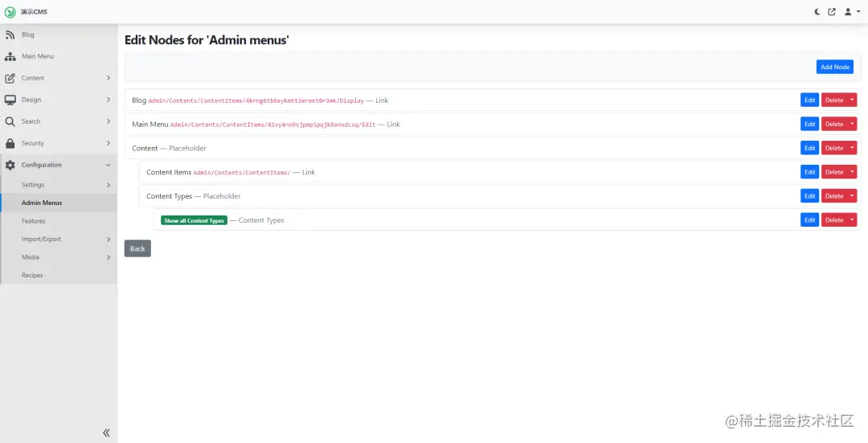Click the Main Menu sitemap icon
Screen dimensions: 868x443
(10, 56)
